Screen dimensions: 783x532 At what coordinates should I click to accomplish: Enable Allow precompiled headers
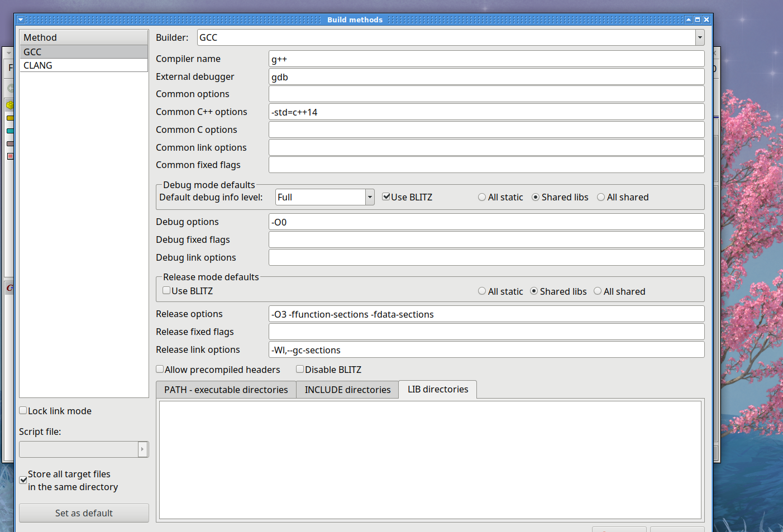click(x=160, y=370)
